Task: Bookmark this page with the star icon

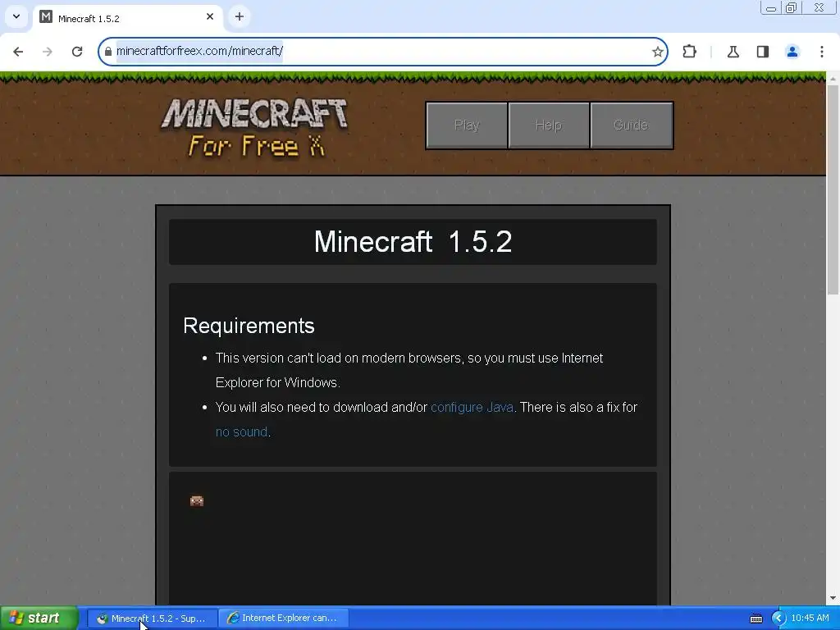Action: click(657, 52)
